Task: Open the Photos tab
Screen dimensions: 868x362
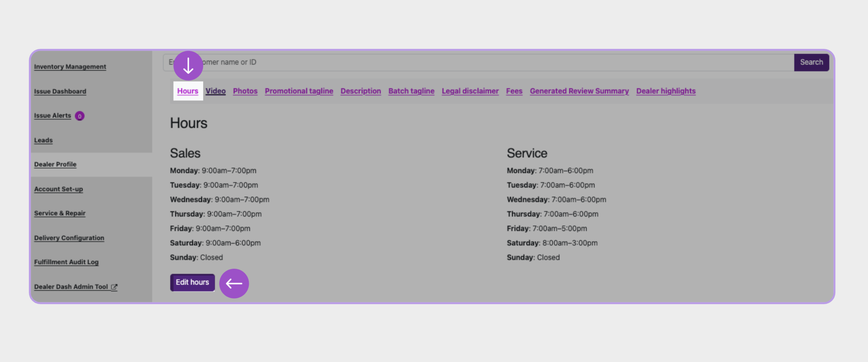Action: click(245, 91)
